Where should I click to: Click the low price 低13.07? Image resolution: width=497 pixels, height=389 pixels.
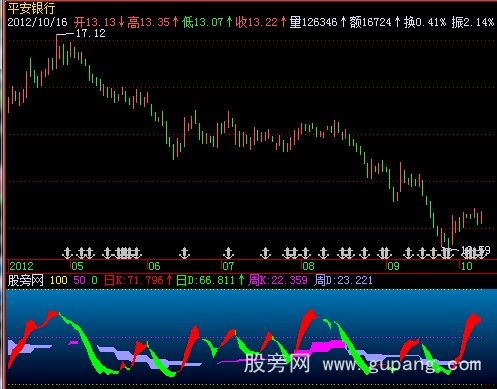tap(203, 22)
